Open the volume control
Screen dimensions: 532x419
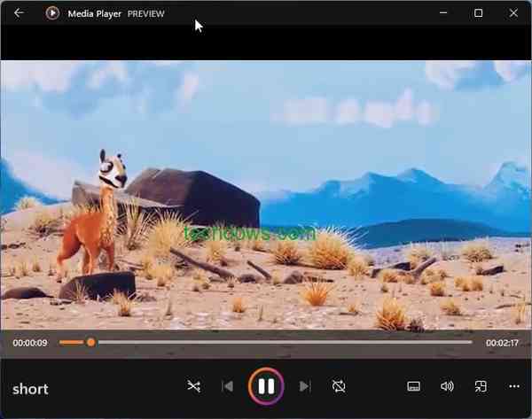point(447,386)
